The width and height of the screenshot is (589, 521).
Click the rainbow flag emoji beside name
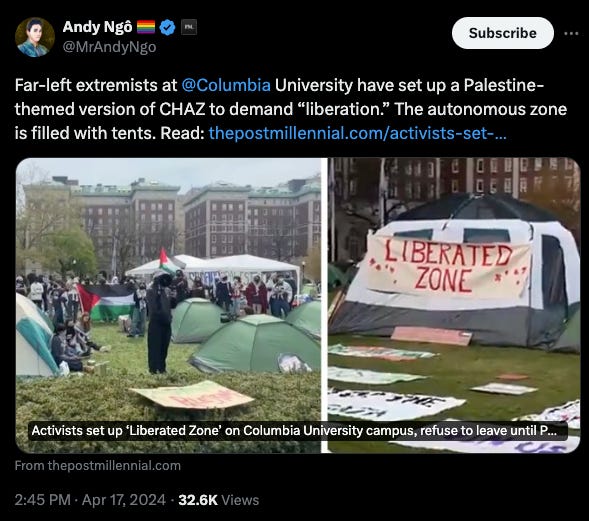pos(146,27)
